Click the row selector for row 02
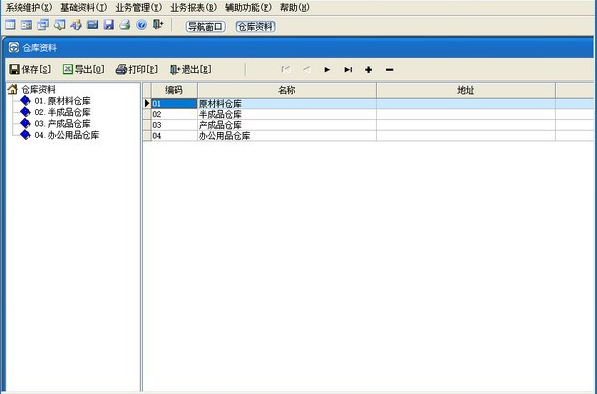This screenshot has width=597, height=394. click(x=147, y=114)
